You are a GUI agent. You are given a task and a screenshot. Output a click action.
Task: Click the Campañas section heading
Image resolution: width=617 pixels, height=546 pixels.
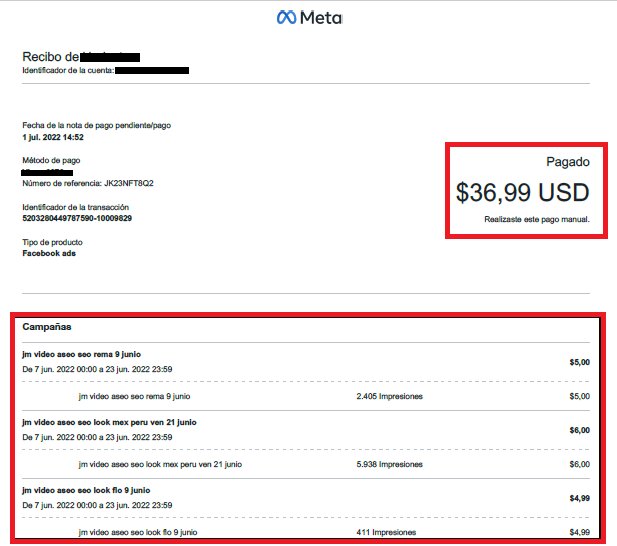click(x=47, y=327)
